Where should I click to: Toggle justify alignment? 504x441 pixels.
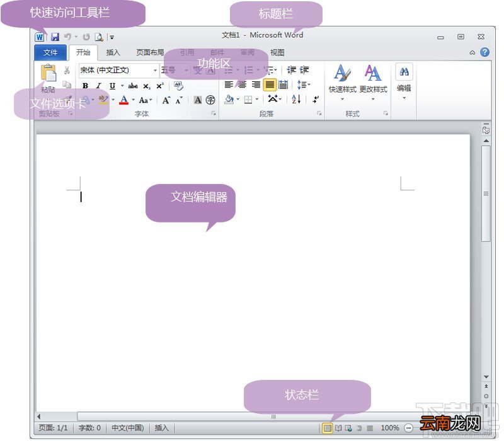[x=270, y=84]
